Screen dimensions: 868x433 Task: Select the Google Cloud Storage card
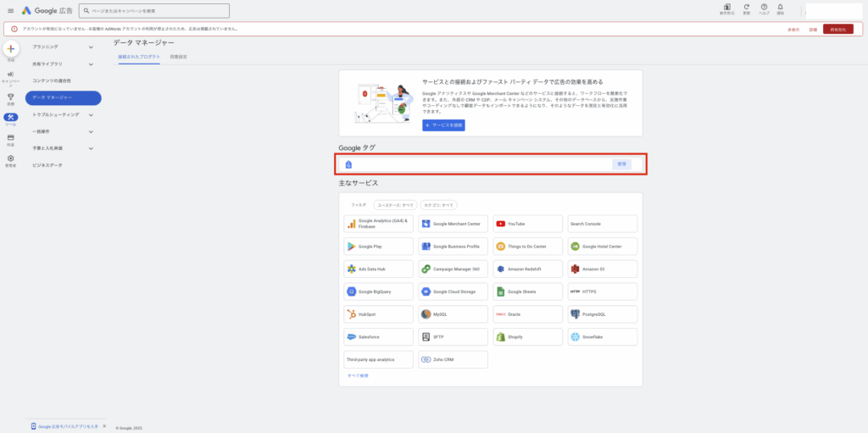(x=453, y=291)
